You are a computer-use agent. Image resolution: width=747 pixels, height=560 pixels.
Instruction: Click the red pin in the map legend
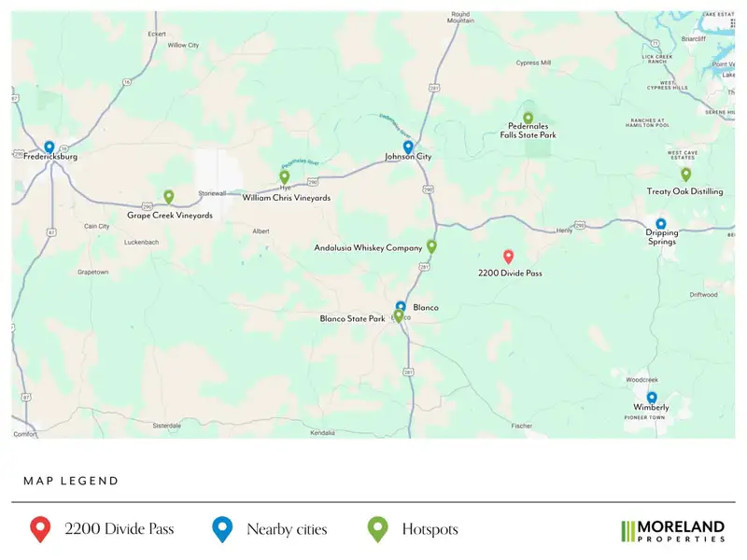(40, 529)
